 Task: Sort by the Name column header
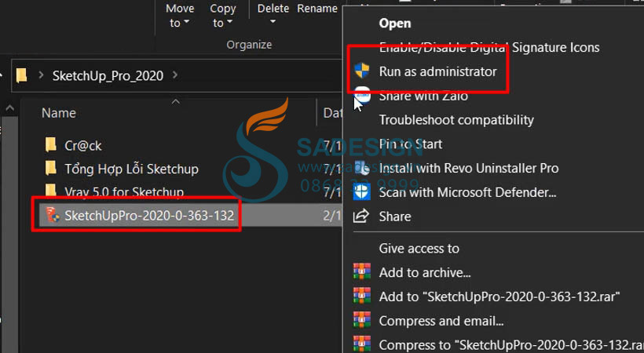coord(58,113)
